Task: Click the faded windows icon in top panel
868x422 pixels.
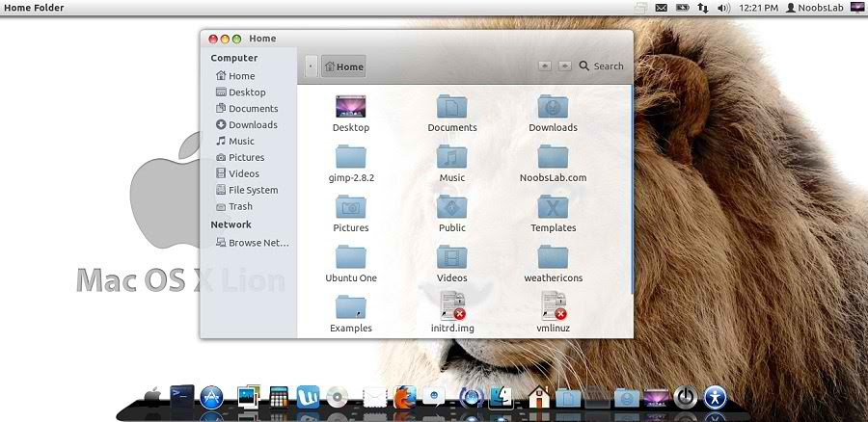Action: point(640,8)
